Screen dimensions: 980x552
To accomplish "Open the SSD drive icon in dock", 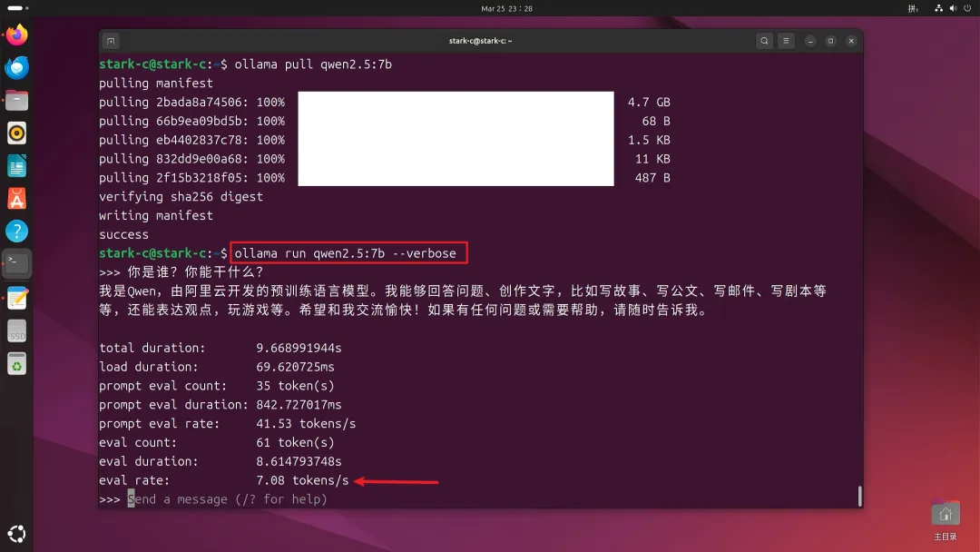I will click(x=17, y=331).
